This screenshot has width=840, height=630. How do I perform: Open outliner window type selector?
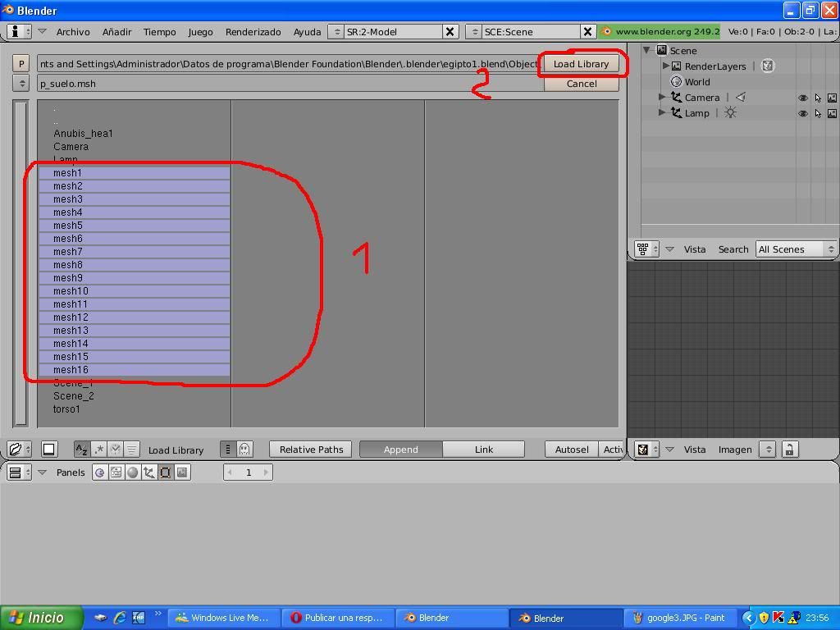click(646, 249)
